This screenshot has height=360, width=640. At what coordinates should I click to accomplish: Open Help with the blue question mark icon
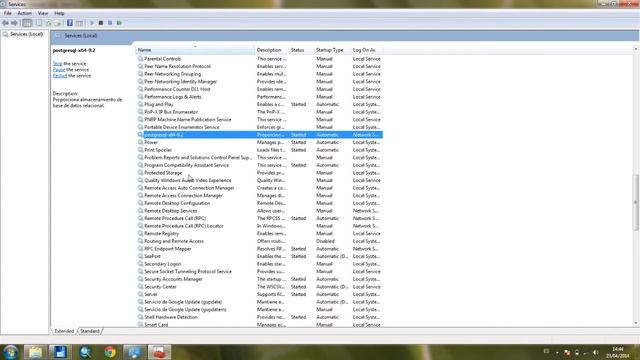70,23
